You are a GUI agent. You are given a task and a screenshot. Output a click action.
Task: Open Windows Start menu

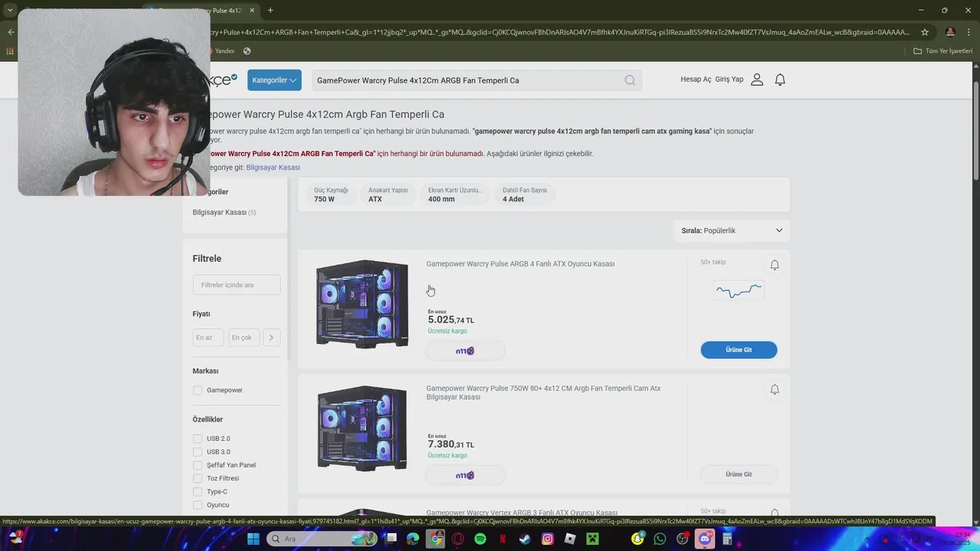click(253, 539)
